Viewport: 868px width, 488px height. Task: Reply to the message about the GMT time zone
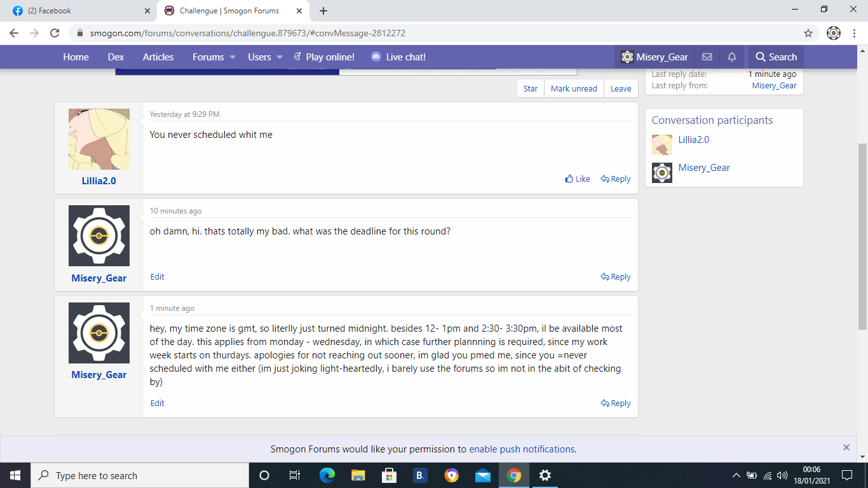tap(616, 403)
